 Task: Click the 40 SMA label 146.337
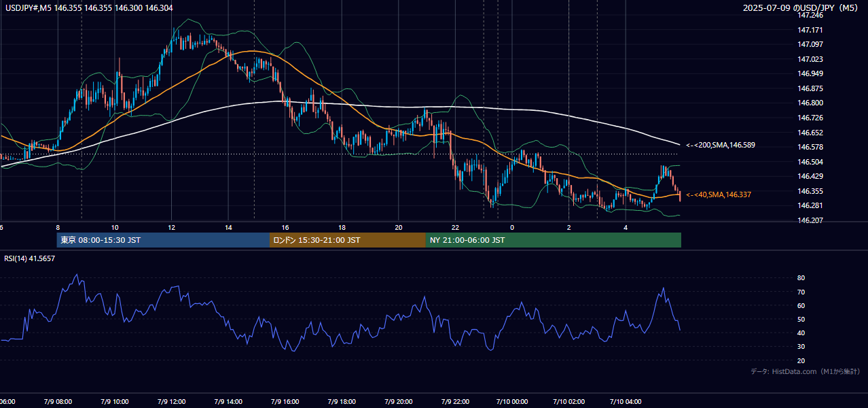coord(718,194)
